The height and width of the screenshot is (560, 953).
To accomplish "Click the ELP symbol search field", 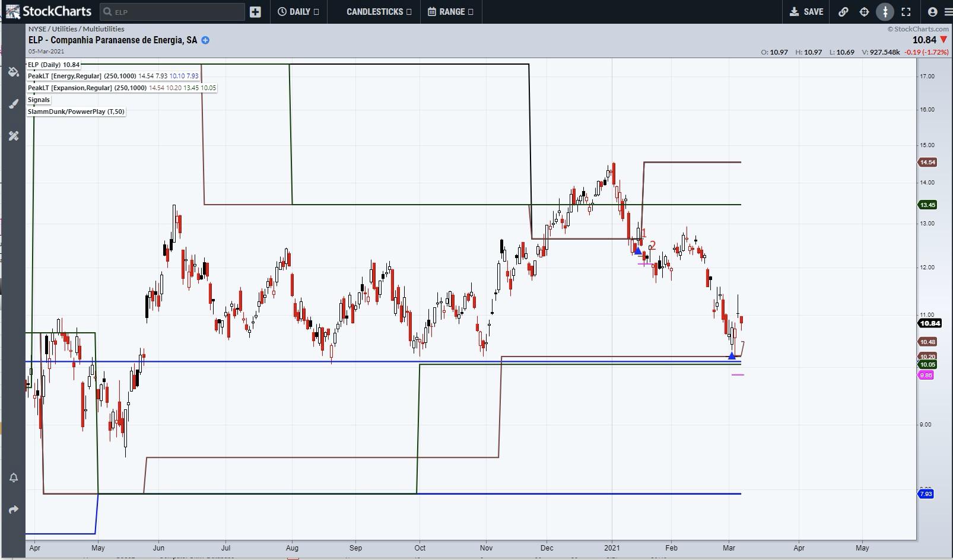I will click(172, 12).
